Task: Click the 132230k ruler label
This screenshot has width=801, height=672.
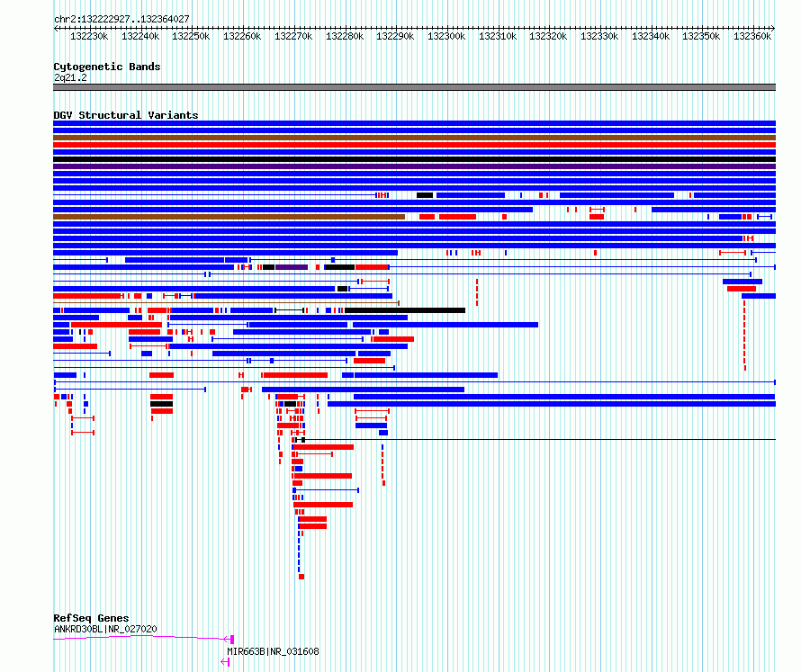Action: point(89,36)
